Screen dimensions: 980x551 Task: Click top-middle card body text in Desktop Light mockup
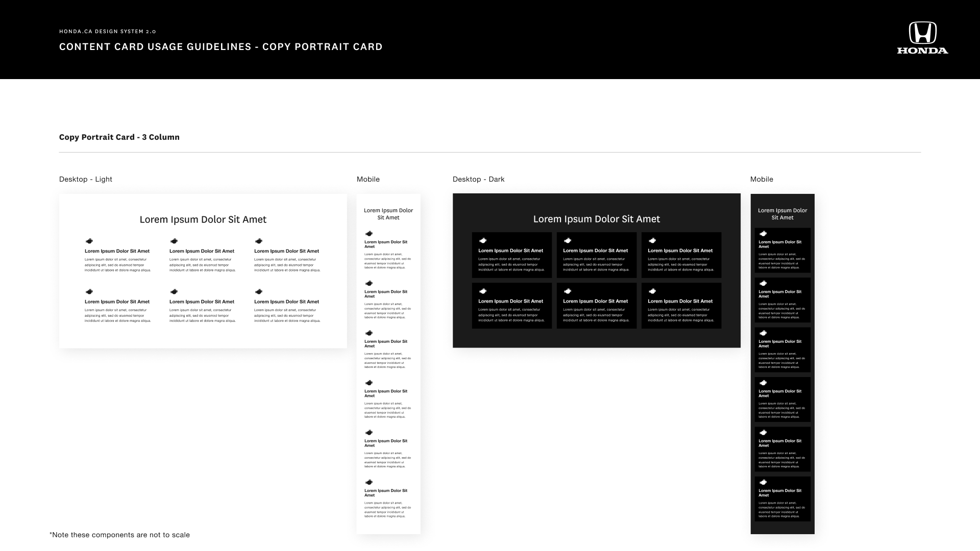tap(203, 265)
